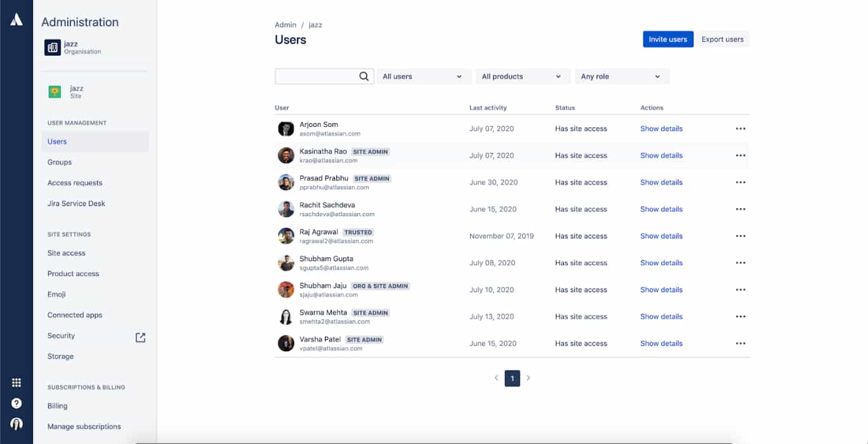Open the app switcher grid icon
868x444 pixels.
(x=16, y=382)
